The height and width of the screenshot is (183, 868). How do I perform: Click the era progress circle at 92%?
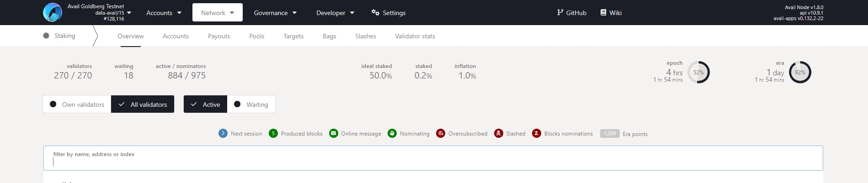point(800,72)
